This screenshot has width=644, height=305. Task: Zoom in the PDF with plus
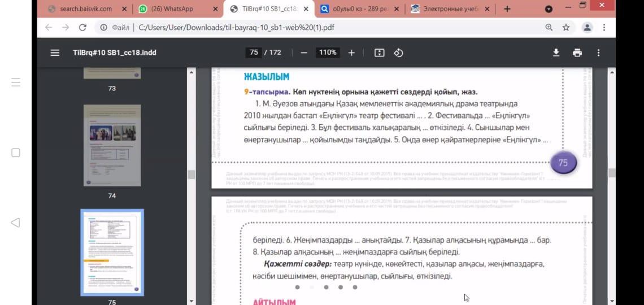[x=351, y=53]
